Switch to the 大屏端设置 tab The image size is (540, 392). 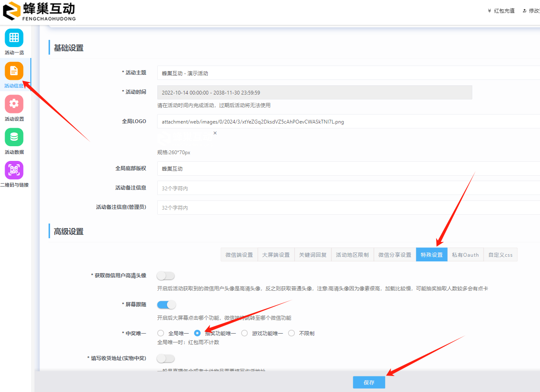click(276, 255)
